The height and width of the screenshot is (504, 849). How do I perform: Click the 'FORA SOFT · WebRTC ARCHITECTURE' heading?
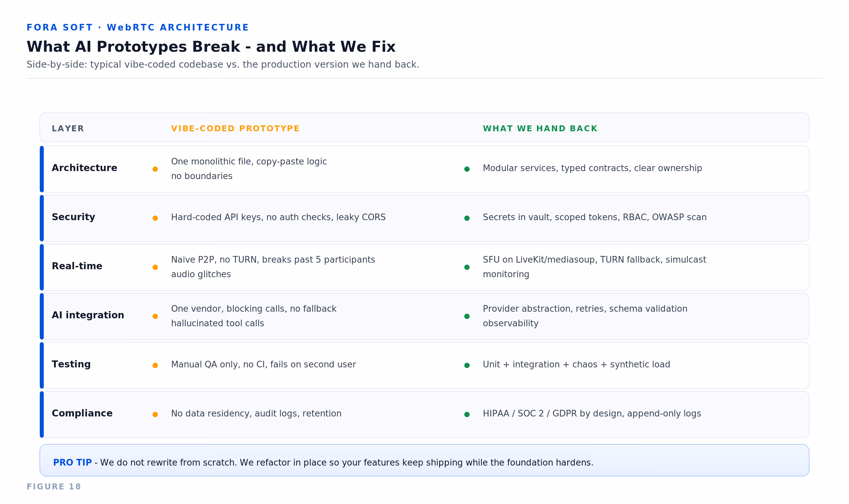coord(138,28)
